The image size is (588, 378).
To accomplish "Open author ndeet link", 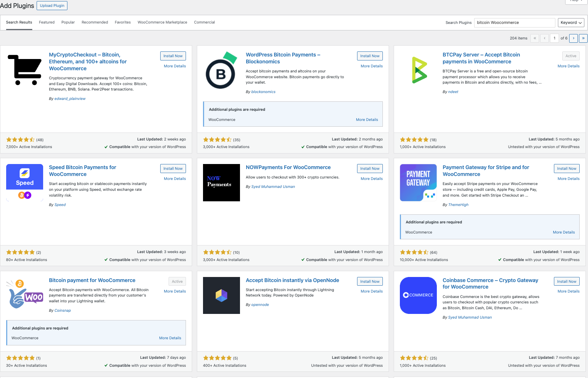I will coord(453,92).
